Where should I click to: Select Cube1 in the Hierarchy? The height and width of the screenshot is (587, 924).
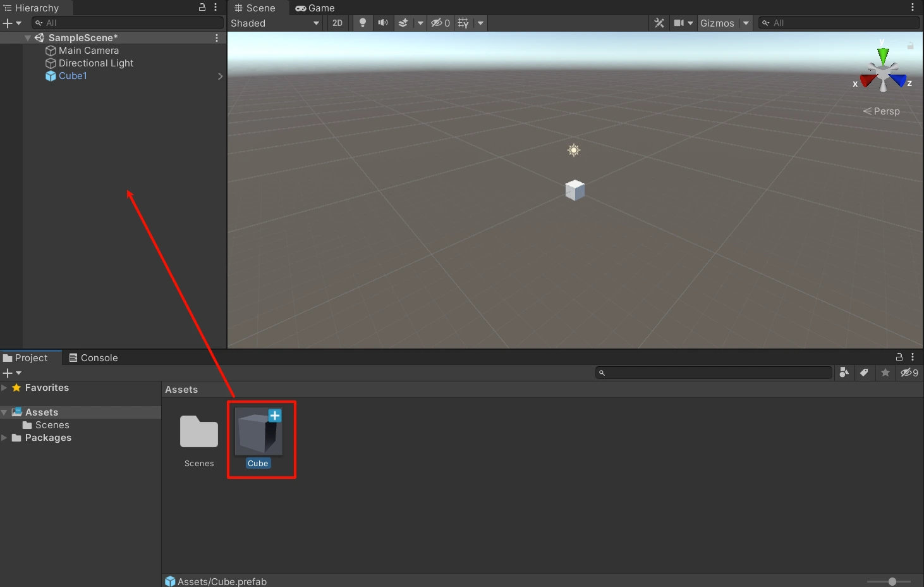[x=73, y=76]
